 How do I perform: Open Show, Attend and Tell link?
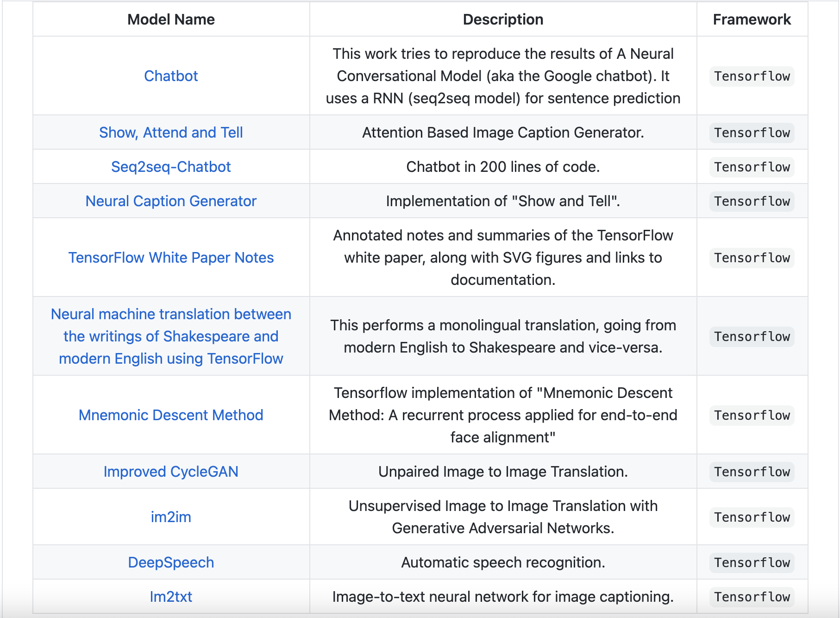click(171, 132)
